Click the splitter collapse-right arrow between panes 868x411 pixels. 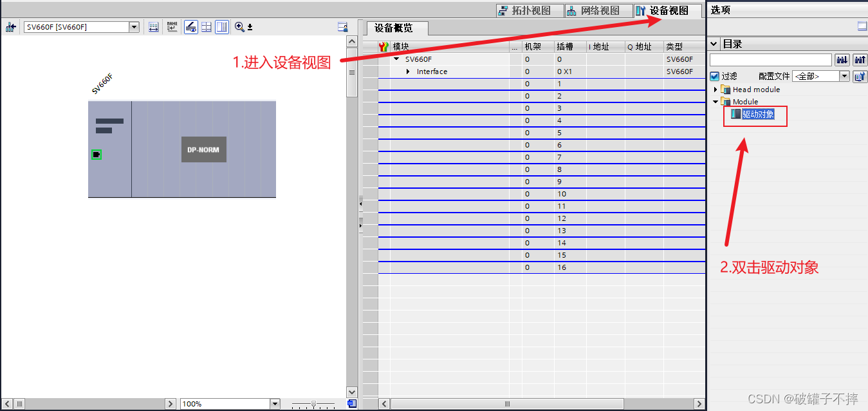360,225
